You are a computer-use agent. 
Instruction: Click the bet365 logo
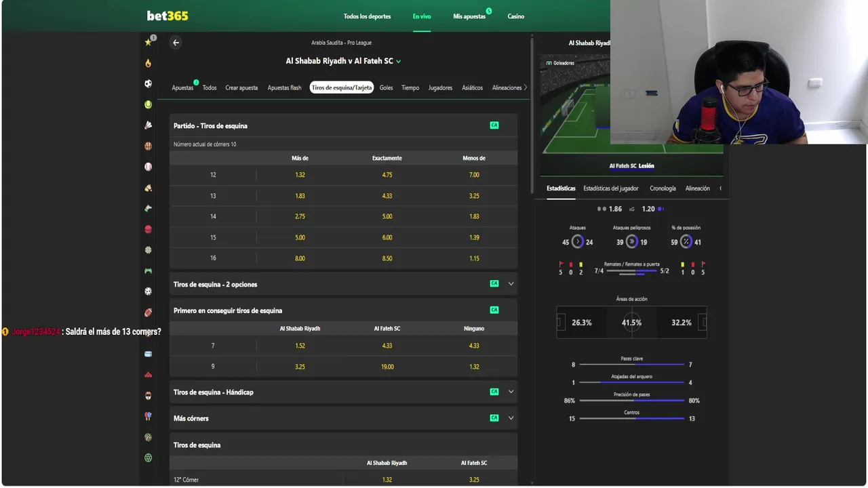pyautogui.click(x=167, y=16)
